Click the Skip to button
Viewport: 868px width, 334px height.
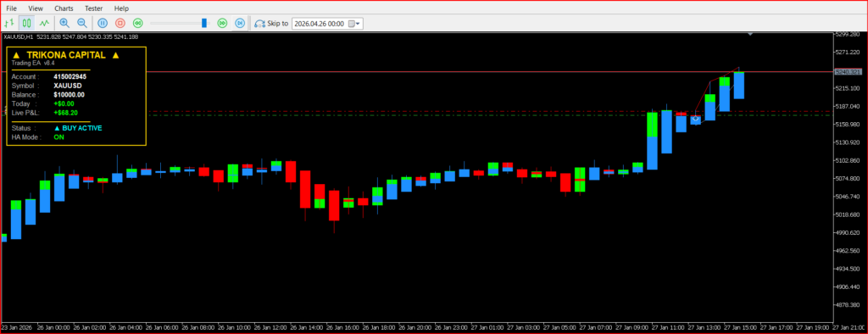point(271,23)
